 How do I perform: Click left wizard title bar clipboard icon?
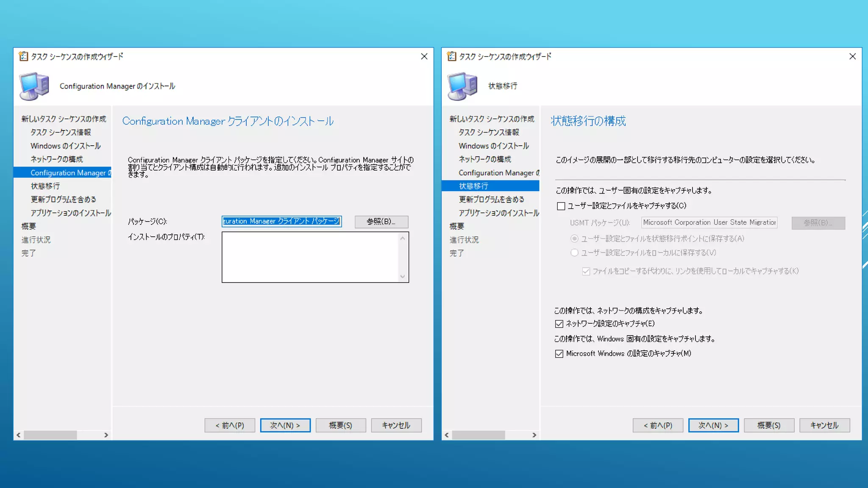(23, 56)
